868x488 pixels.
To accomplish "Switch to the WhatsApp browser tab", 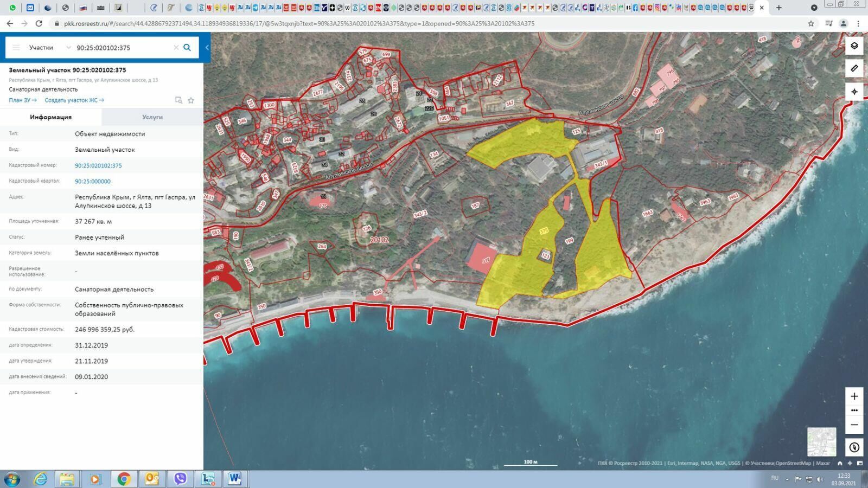I will click(12, 8).
